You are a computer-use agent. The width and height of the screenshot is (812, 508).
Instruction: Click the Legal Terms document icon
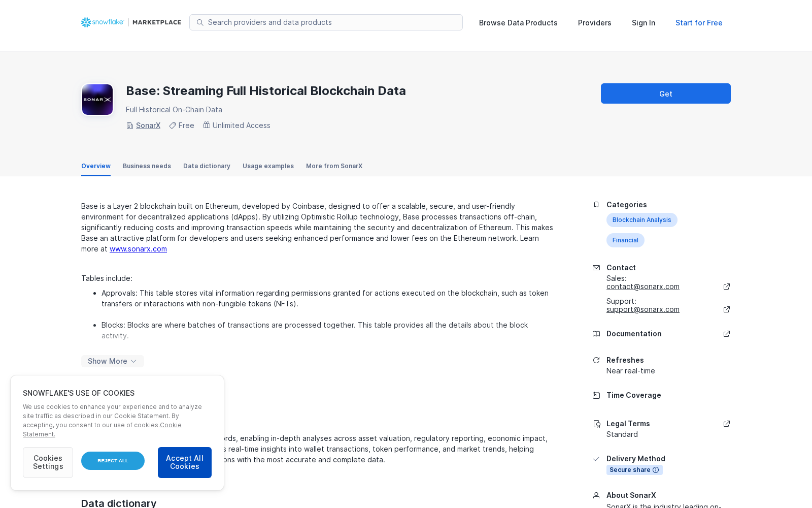tap(596, 424)
